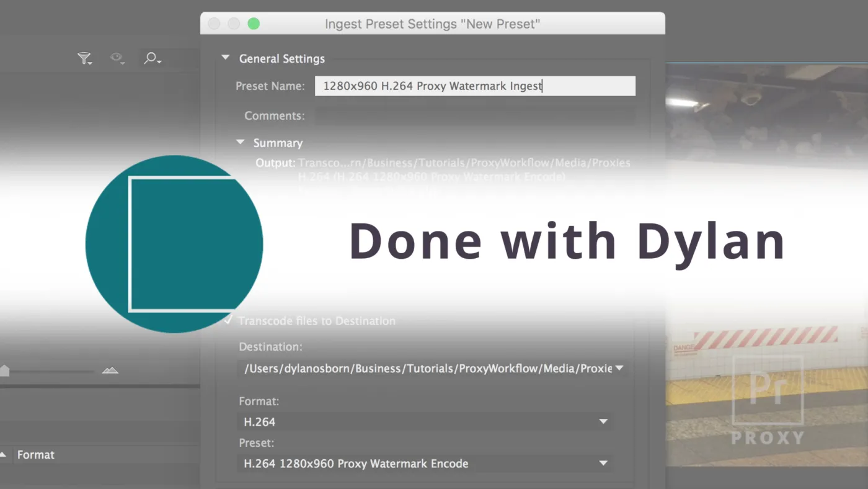Open the Format H.264 dropdown
The height and width of the screenshot is (489, 868).
point(425,422)
